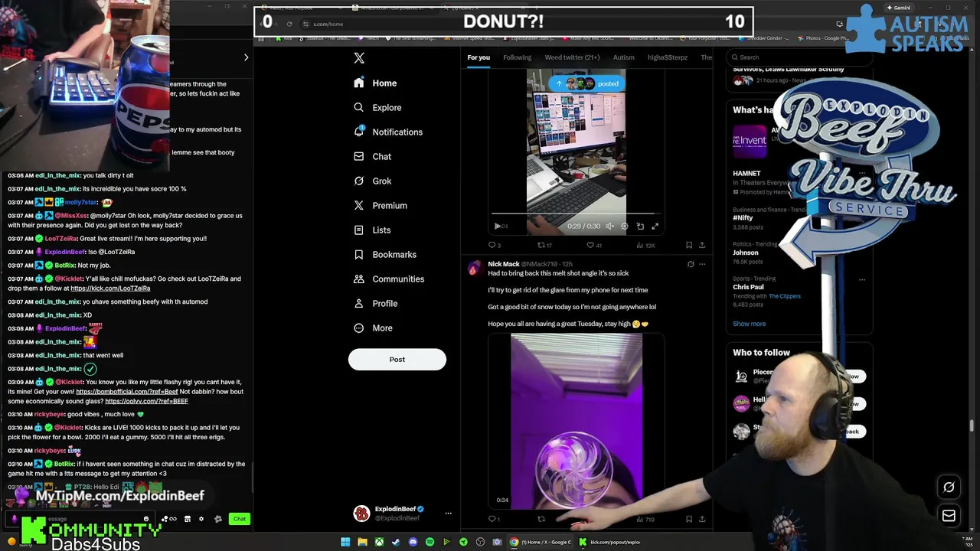Expand arrow in Kick pinned message

tap(246, 57)
